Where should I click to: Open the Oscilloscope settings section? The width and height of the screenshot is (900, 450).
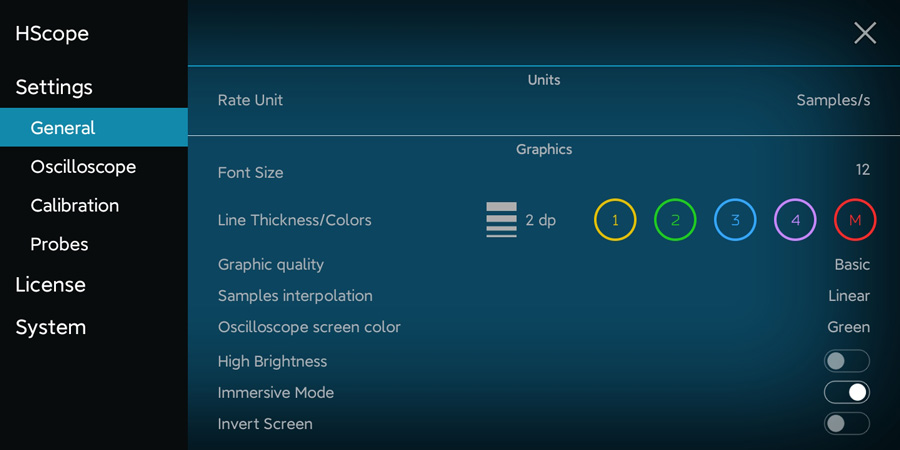pyautogui.click(x=83, y=167)
